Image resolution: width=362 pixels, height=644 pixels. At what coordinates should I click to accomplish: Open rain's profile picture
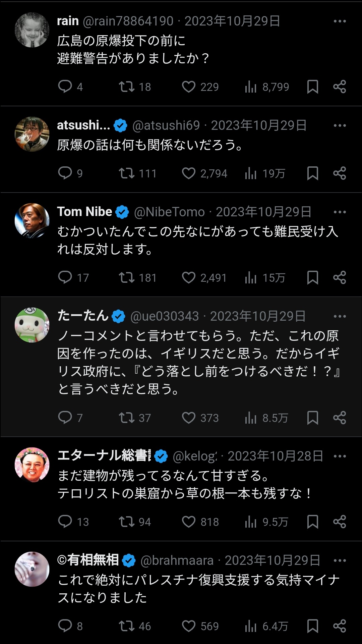point(32,30)
